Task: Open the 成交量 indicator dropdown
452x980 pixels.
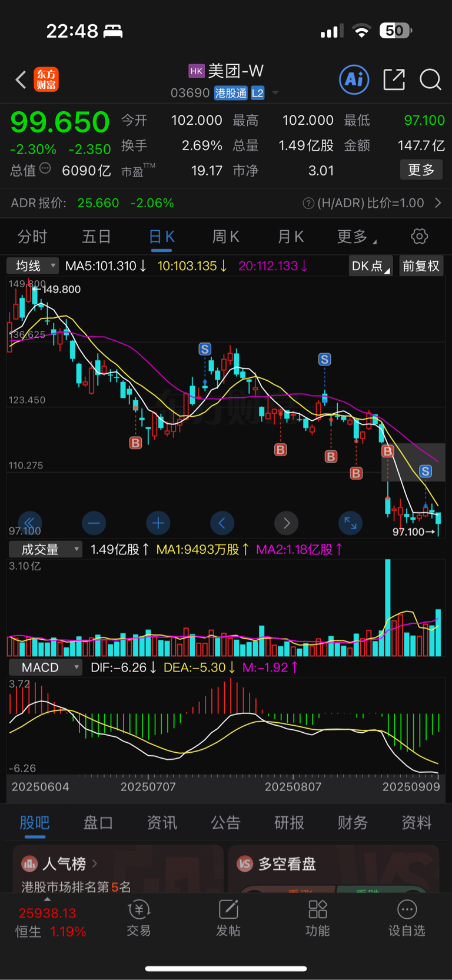Action: click(x=45, y=550)
